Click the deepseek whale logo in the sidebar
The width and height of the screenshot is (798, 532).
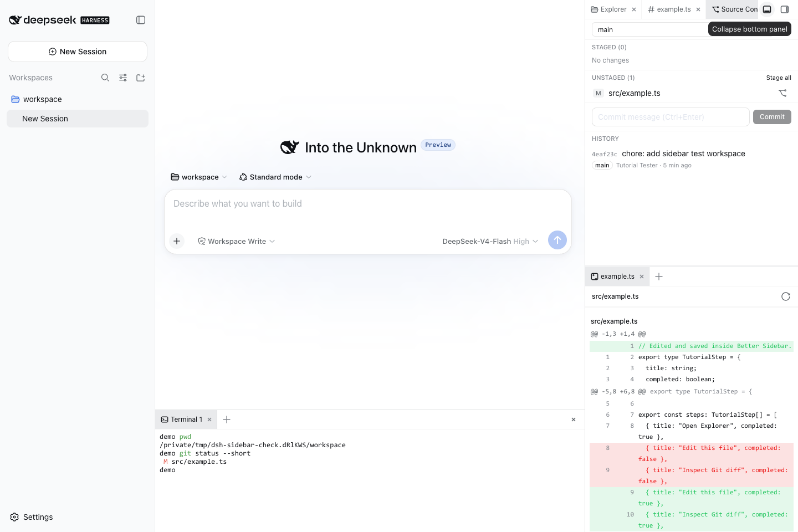(15, 20)
